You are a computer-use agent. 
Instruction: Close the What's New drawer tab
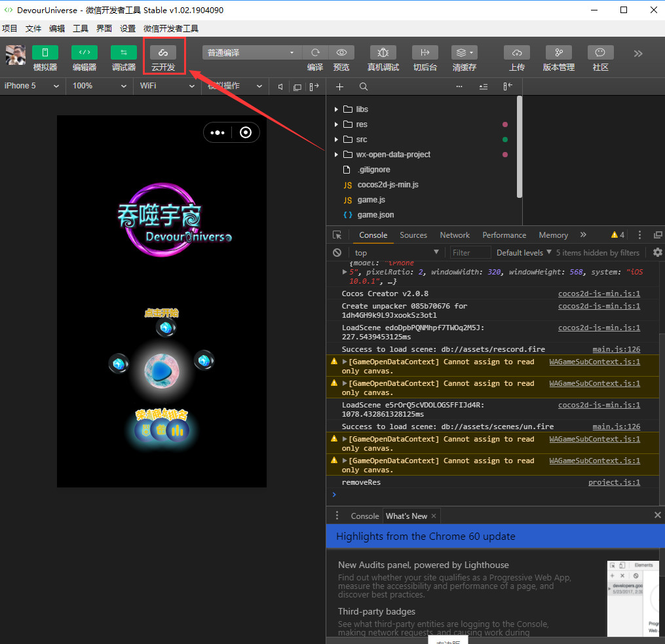[434, 516]
